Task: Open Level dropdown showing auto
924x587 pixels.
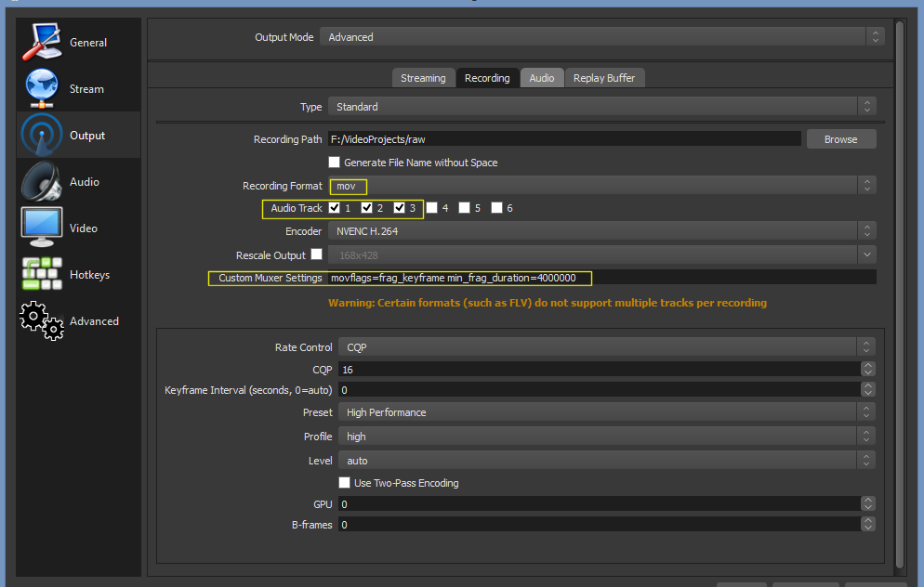Action: click(607, 461)
